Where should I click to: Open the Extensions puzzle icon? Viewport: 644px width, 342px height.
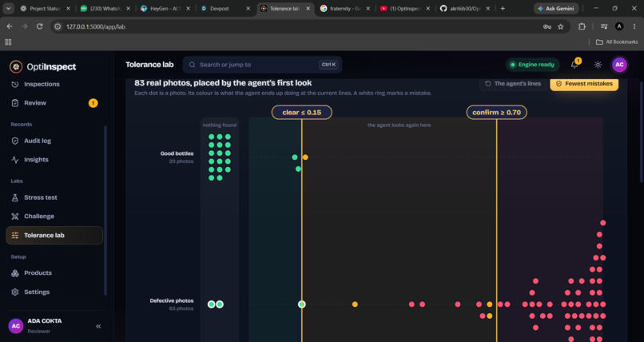tap(582, 26)
